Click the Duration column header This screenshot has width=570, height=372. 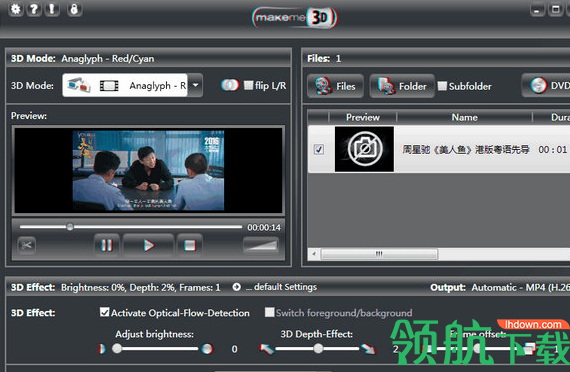click(x=551, y=117)
